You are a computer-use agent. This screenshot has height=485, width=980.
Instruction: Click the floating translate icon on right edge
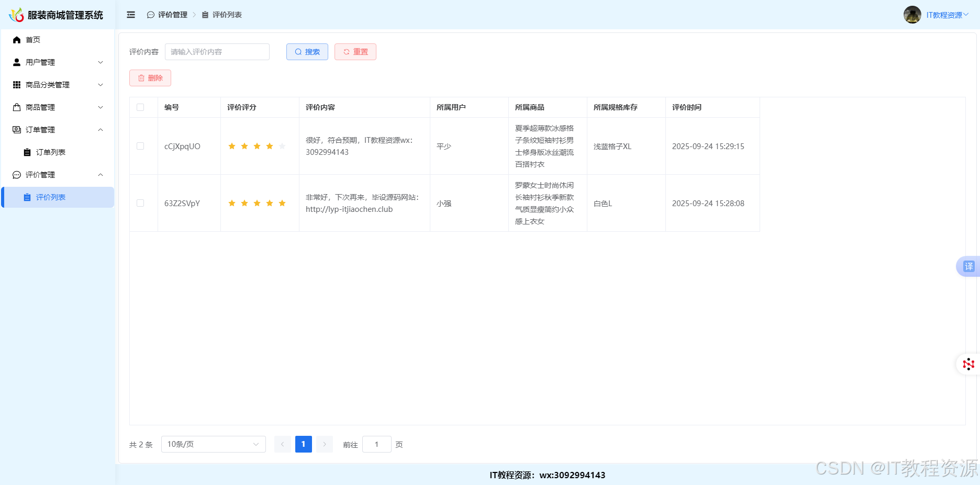click(968, 266)
